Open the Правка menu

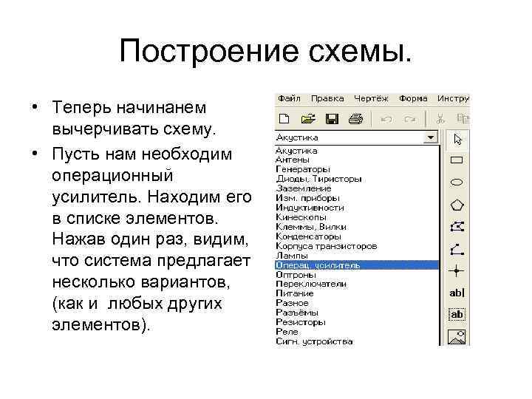pos(327,99)
